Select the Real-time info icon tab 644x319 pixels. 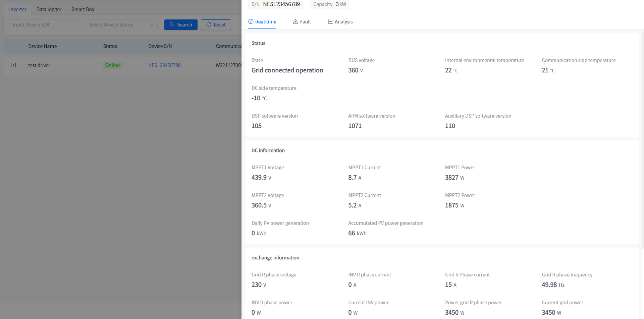(x=262, y=22)
